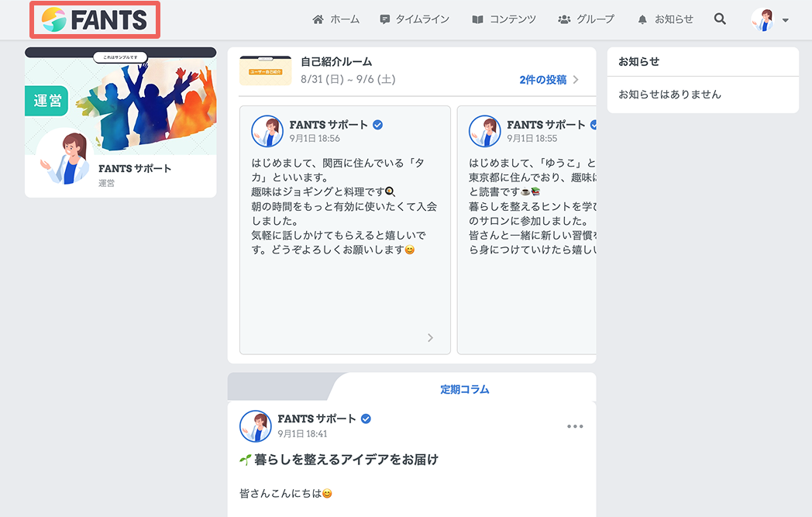View 2件の投稿 link in 自己紹介ルーム
Image resolution: width=812 pixels, height=517 pixels.
[x=542, y=80]
